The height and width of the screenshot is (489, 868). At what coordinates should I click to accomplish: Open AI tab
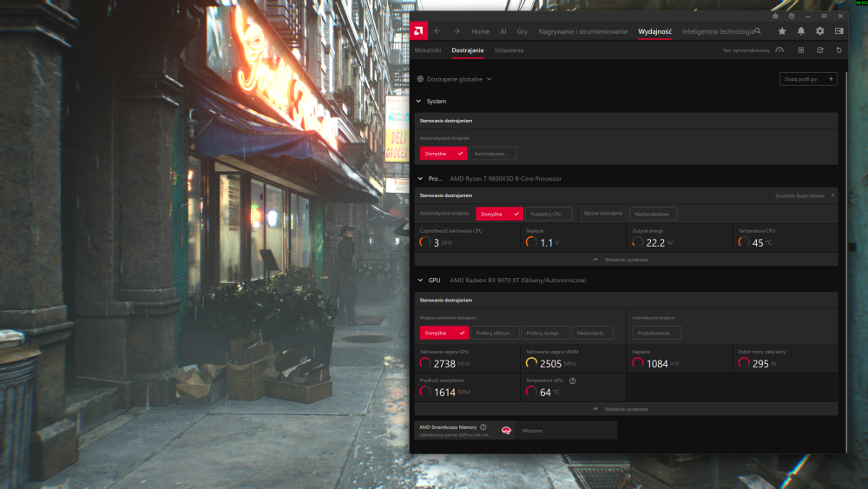503,31
